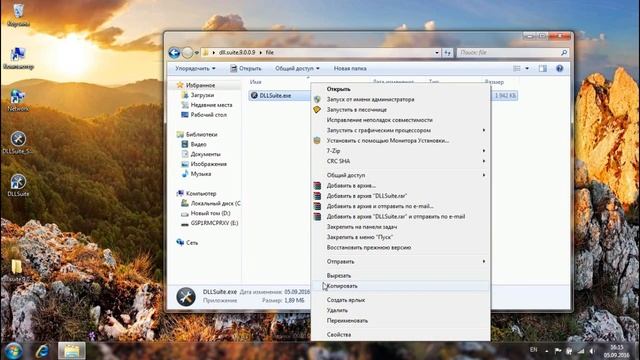Open the Упорядочить dropdown
The image size is (640, 360).
coord(195,69)
